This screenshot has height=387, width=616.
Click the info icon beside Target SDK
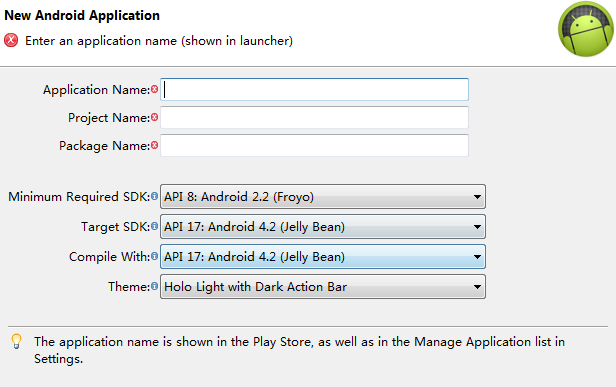pyautogui.click(x=154, y=226)
